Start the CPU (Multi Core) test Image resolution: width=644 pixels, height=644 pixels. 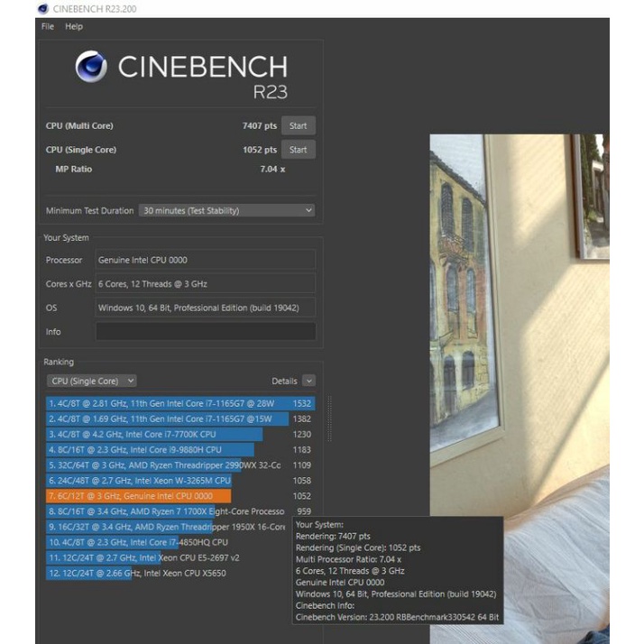coord(299,125)
